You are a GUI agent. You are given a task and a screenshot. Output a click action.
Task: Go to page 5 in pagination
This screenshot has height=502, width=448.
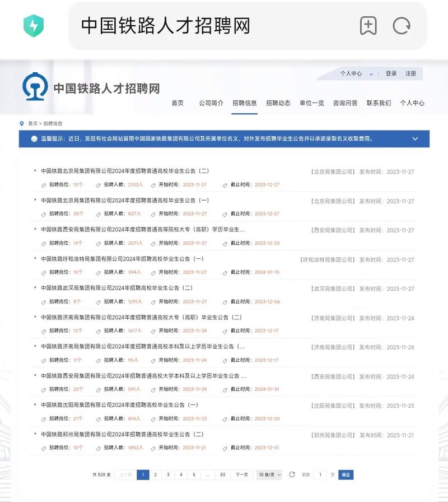click(x=194, y=475)
